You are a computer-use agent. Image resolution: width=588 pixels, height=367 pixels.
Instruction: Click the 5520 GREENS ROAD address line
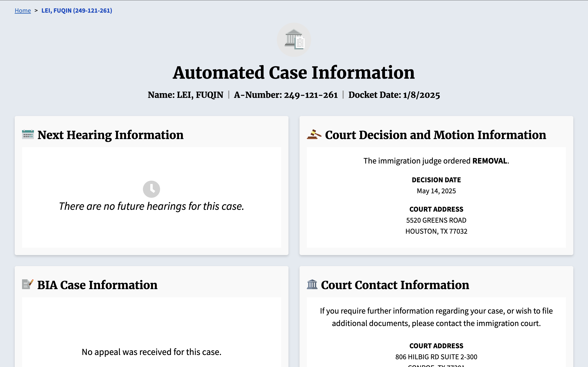(436, 220)
